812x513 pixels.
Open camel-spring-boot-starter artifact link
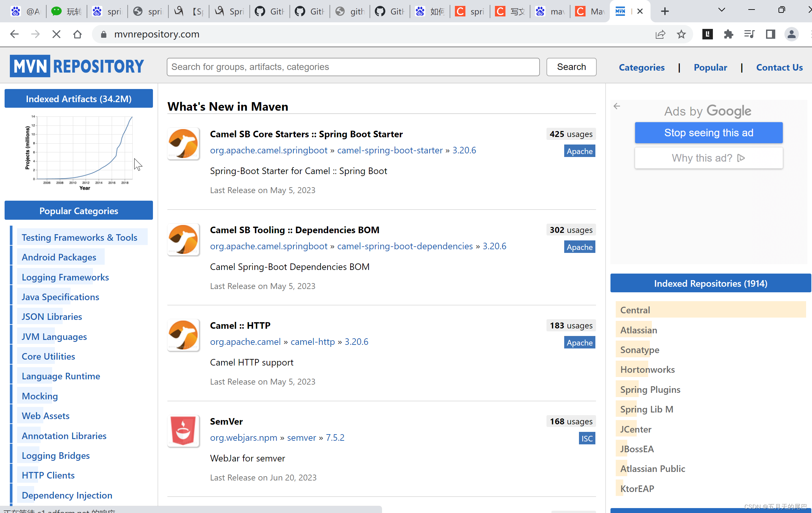click(x=390, y=150)
